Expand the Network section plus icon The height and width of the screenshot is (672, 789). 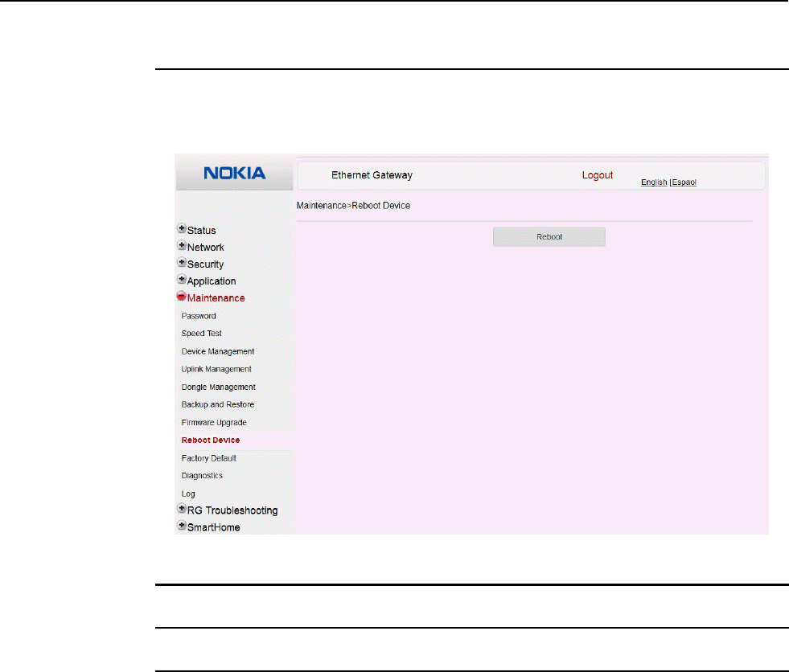[x=182, y=245]
